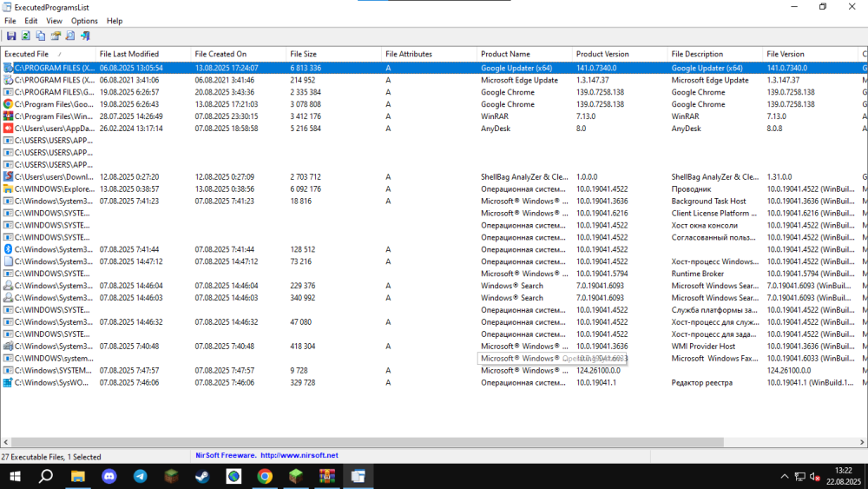Click product version 124.26100.0.0 cell
This screenshot has height=489, width=868.
(x=598, y=371)
